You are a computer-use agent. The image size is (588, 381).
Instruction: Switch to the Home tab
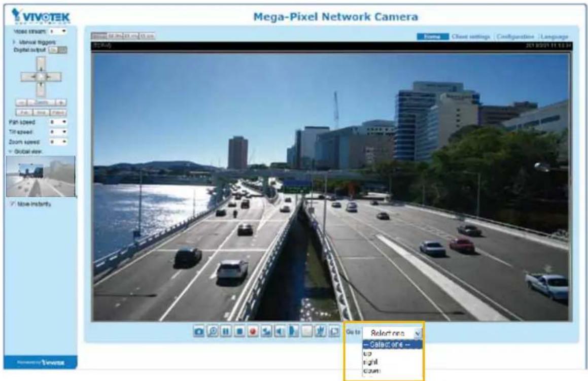(433, 37)
